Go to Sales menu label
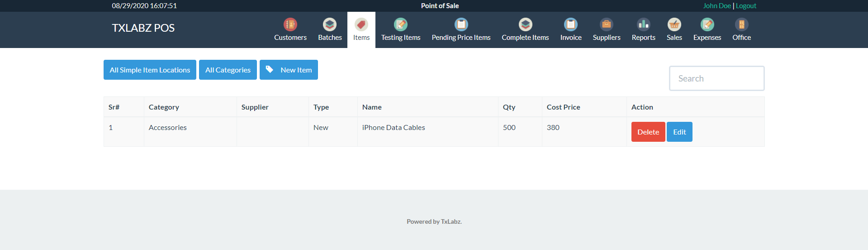 674,38
